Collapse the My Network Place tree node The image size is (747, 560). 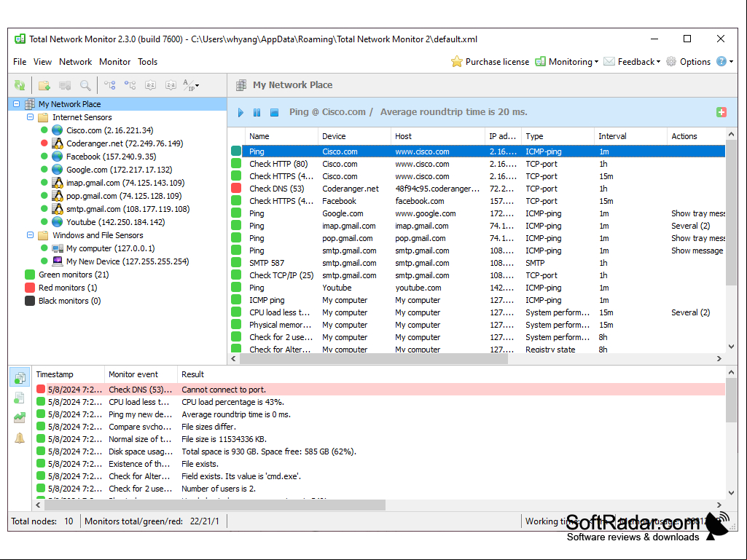point(17,104)
